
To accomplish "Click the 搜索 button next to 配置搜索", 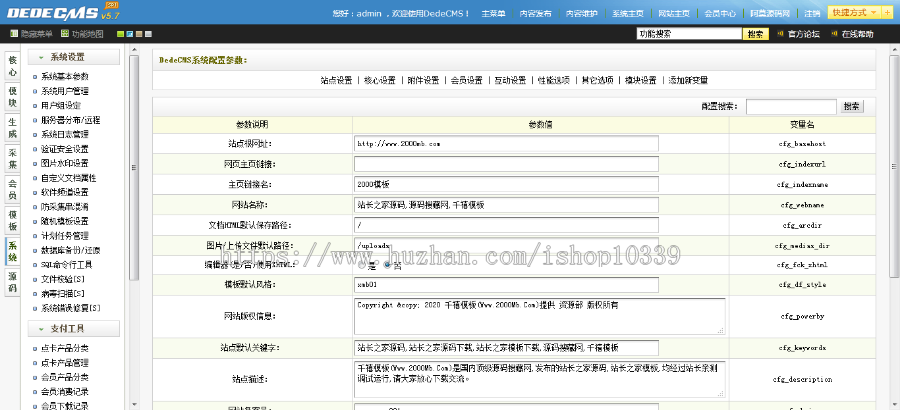I will click(x=852, y=106).
